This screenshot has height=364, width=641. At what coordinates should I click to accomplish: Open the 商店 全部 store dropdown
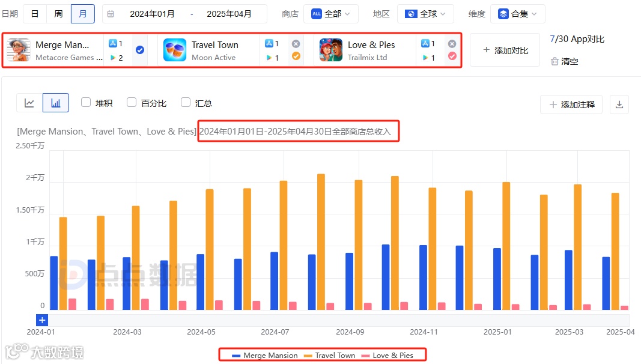(331, 14)
